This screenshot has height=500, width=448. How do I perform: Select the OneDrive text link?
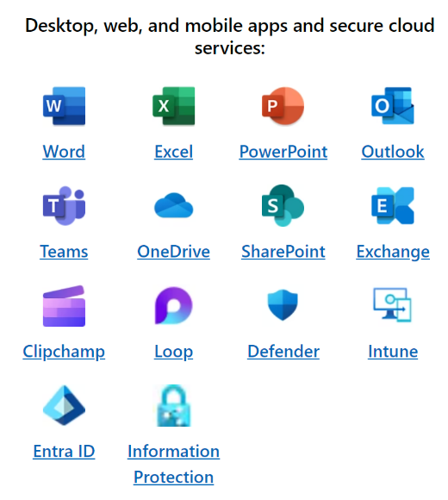coord(174,252)
